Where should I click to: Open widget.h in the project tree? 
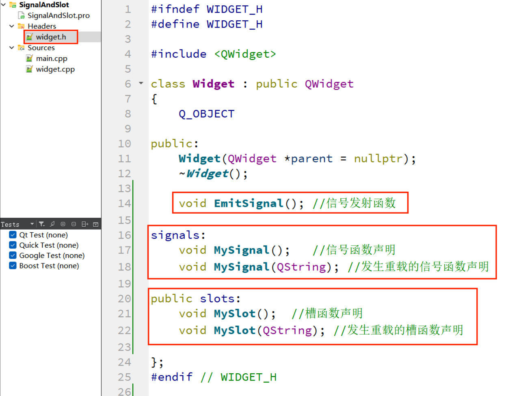[51, 37]
